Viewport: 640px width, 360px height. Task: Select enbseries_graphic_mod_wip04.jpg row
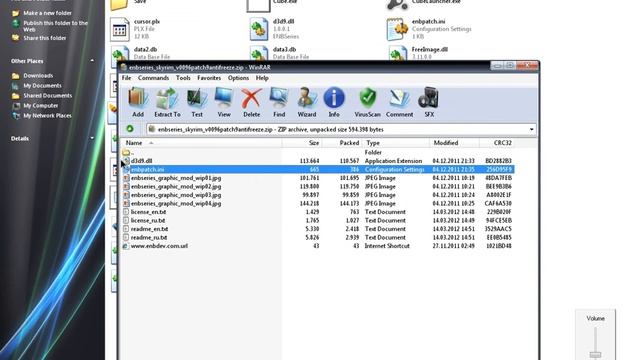coord(318,203)
